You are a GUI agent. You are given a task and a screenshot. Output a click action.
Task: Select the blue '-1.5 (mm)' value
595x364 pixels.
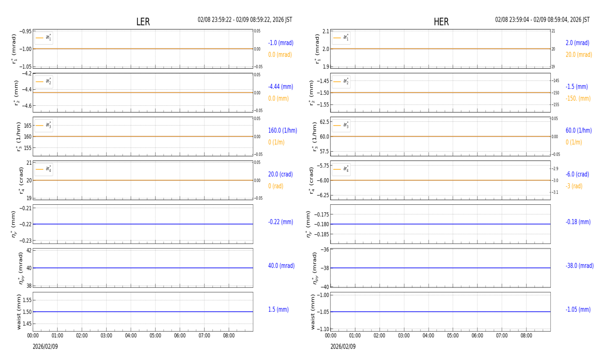point(576,87)
